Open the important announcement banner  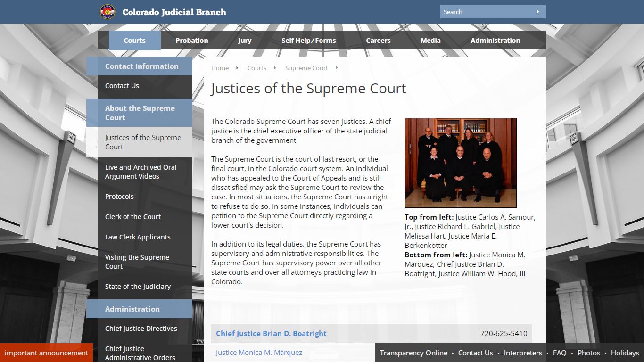pyautogui.click(x=46, y=353)
